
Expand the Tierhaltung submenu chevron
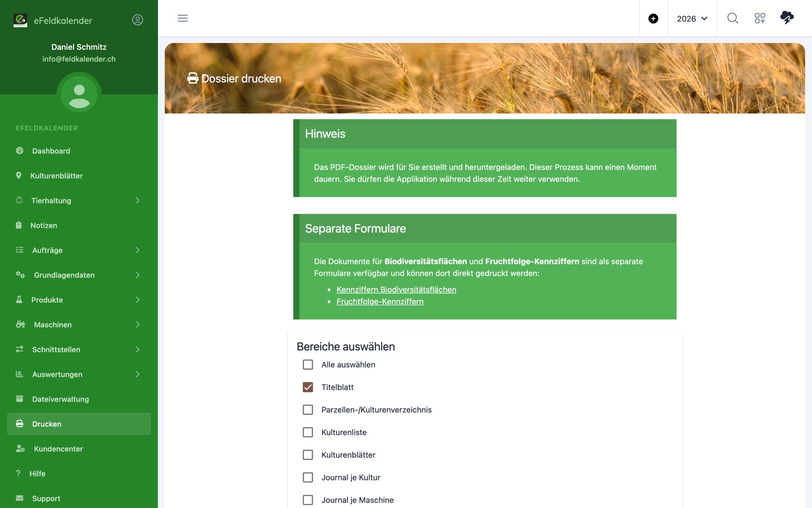pyautogui.click(x=138, y=200)
